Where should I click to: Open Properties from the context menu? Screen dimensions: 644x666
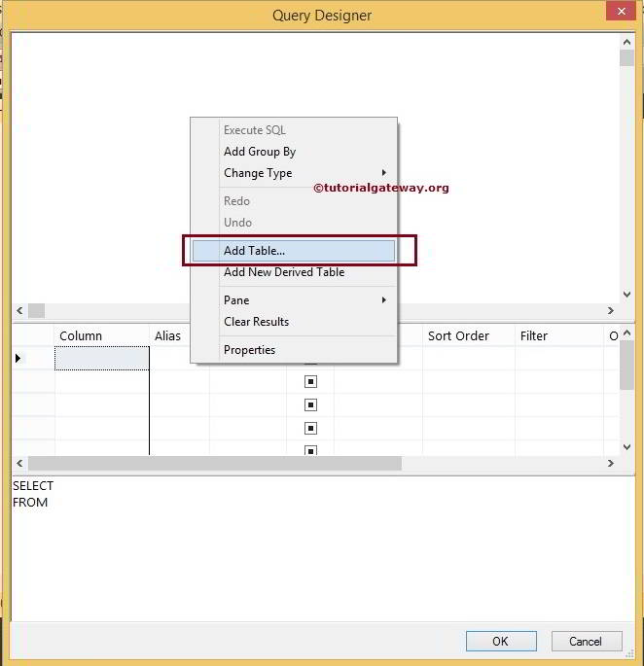294,350
